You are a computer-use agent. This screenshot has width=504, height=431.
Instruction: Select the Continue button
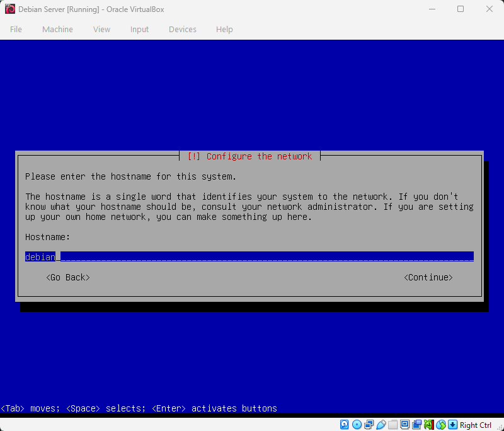(x=428, y=277)
